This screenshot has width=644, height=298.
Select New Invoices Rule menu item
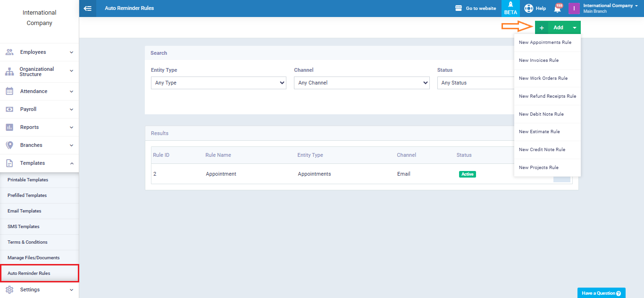(x=538, y=60)
